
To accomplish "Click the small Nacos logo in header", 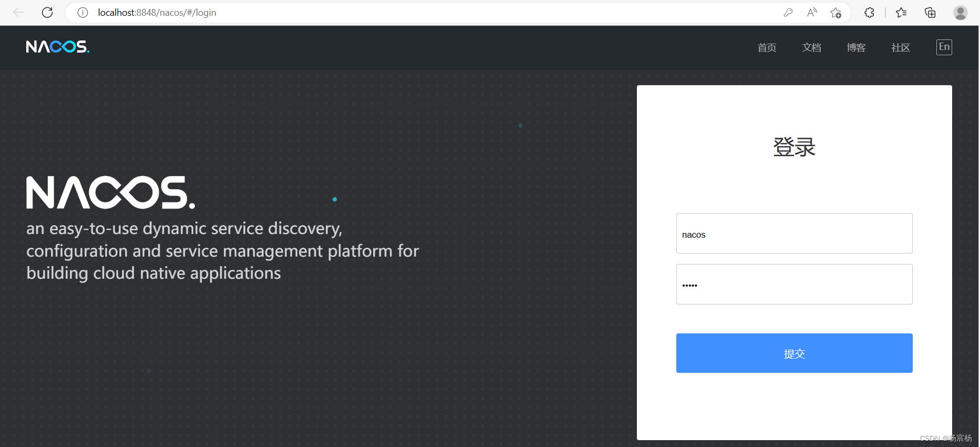I will 58,47.
